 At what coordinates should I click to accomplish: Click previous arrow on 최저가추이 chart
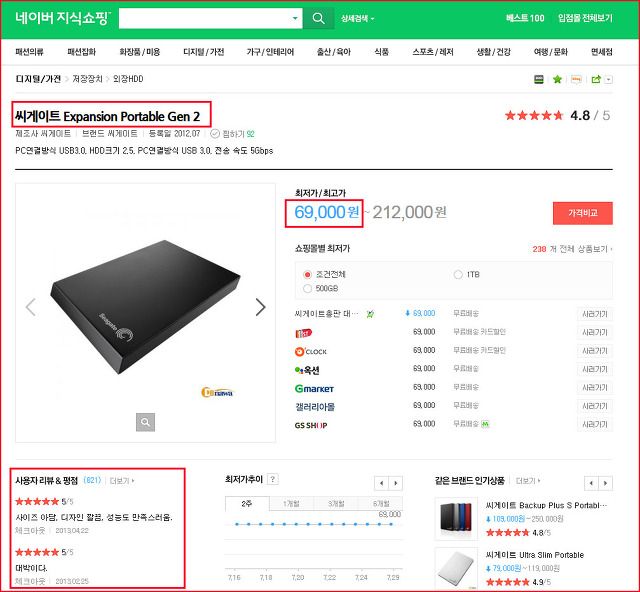[381, 483]
